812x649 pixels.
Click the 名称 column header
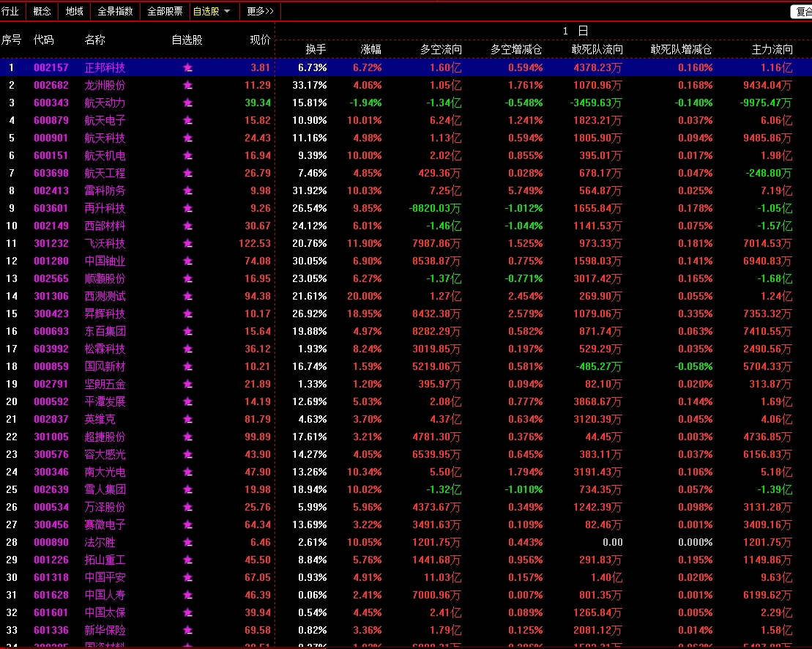coord(94,40)
